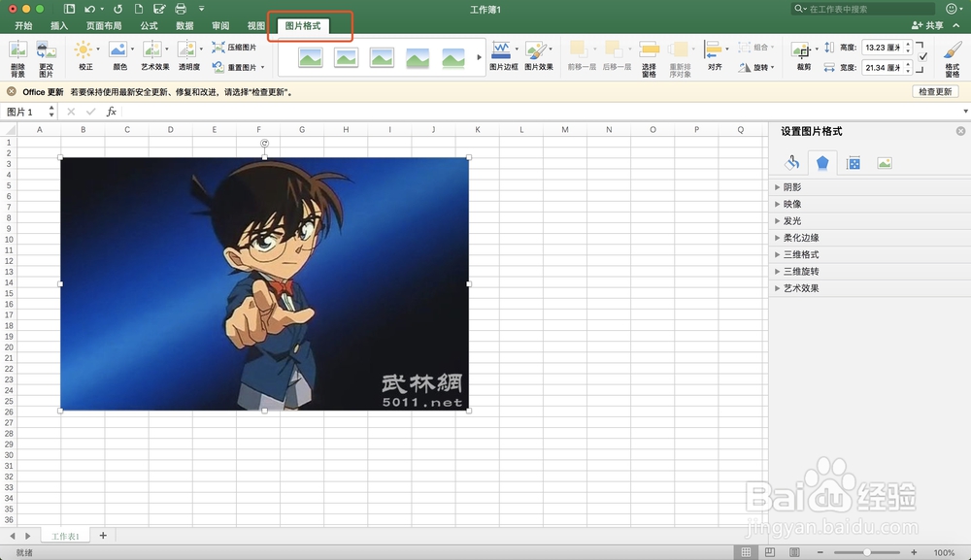
Task: Collapse the ribbon with the chevron
Action: [956, 25]
